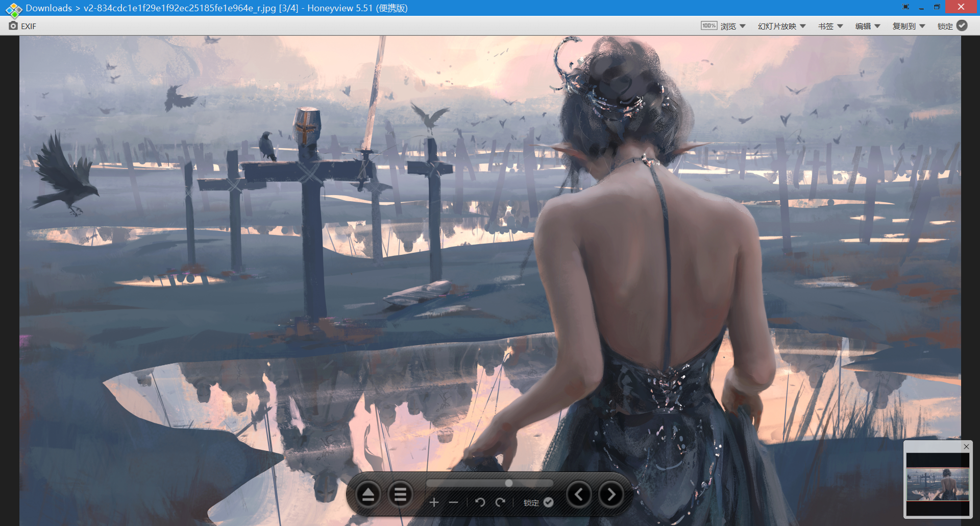Go to the next image
The height and width of the screenshot is (526, 980).
[611, 494]
